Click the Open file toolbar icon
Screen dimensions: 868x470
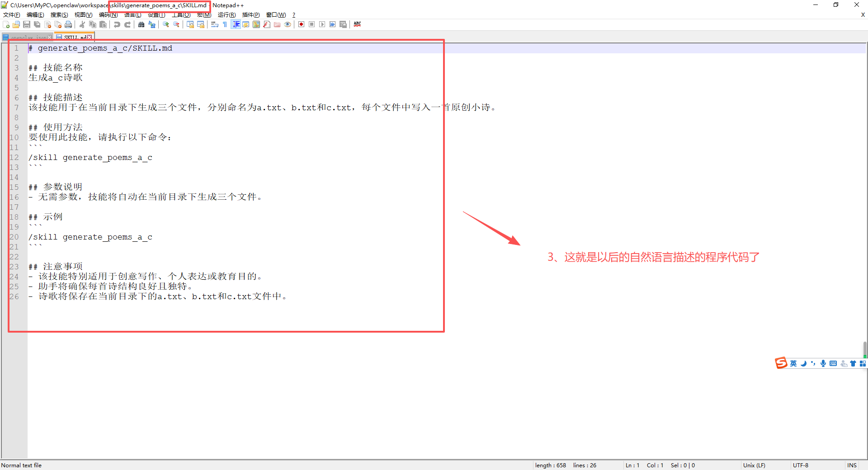pyautogui.click(x=16, y=24)
